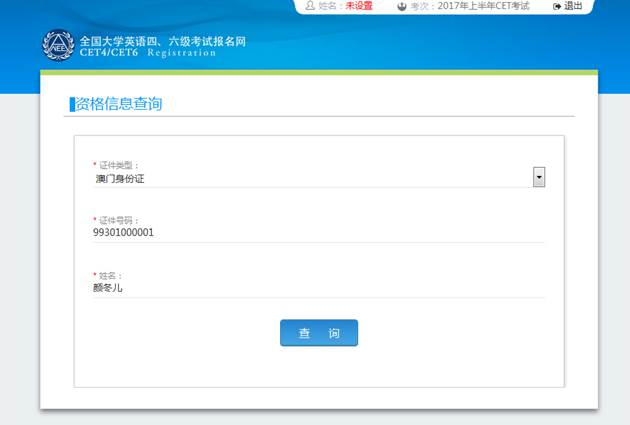Click the user profile icon beside 姓名
This screenshot has height=425, width=630.
(x=310, y=6)
